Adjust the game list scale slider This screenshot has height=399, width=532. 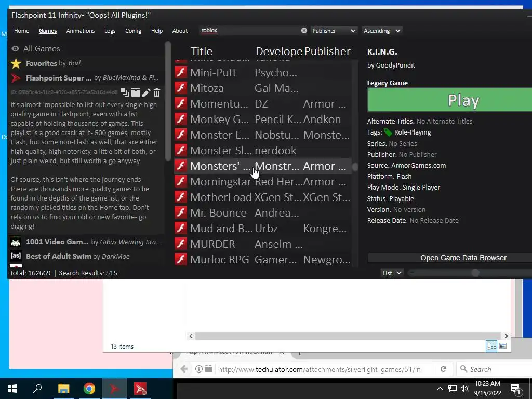coord(475,273)
